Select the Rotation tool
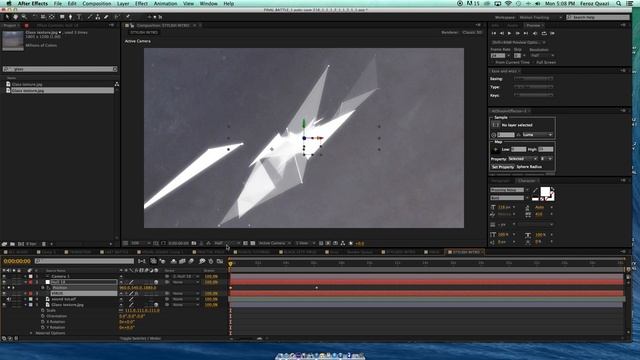The image size is (640, 360). (x=34, y=17)
